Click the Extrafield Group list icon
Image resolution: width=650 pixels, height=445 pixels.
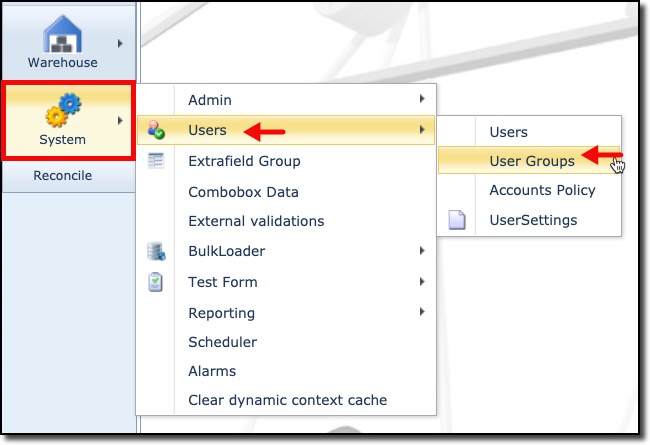155,160
